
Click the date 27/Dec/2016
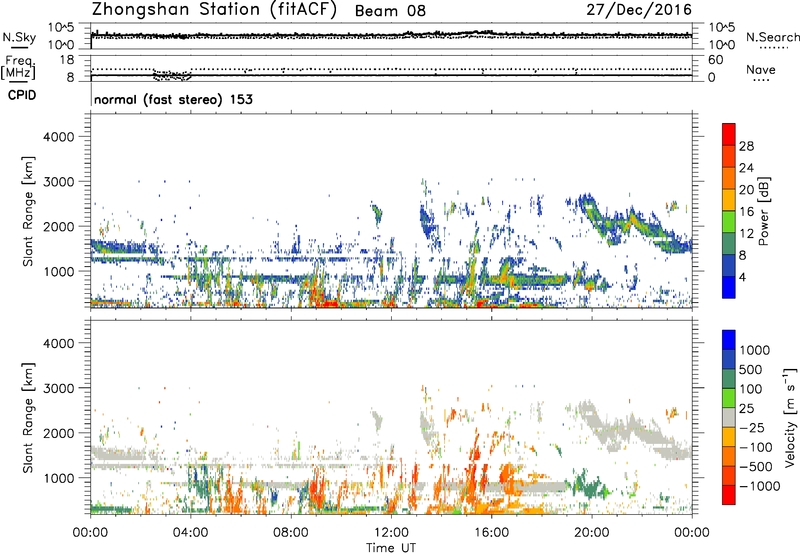click(x=639, y=10)
